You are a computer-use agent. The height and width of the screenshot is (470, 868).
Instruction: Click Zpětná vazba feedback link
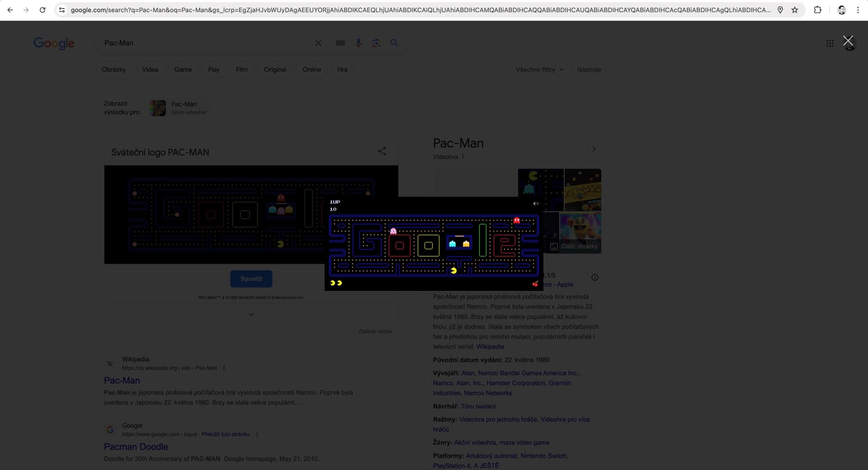click(375, 332)
